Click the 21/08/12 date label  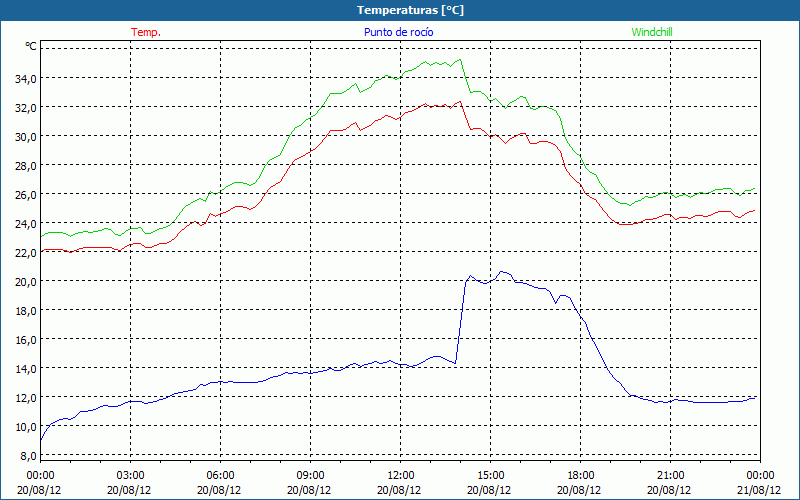coord(759,490)
